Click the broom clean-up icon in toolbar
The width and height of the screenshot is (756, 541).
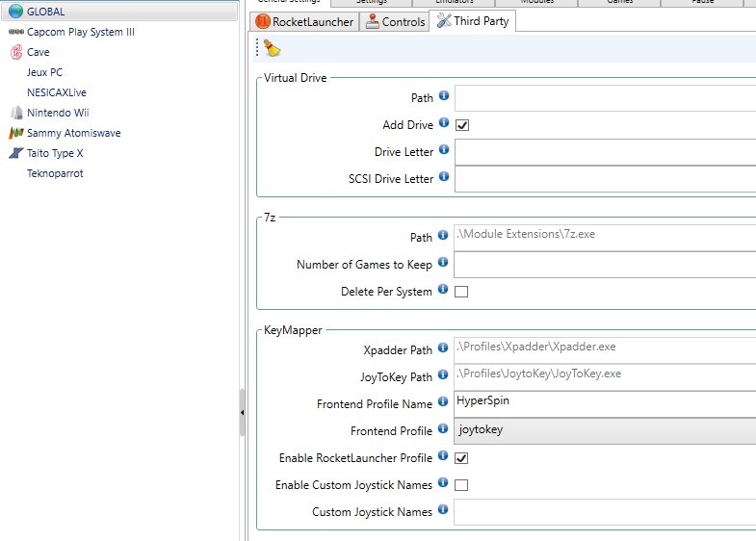(272, 48)
